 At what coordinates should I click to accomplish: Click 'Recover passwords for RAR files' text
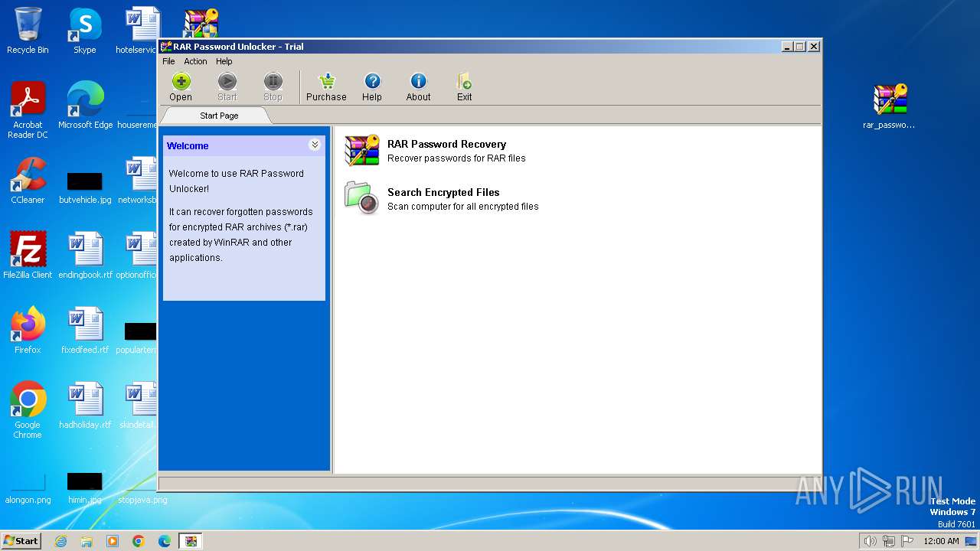pyautogui.click(x=456, y=158)
